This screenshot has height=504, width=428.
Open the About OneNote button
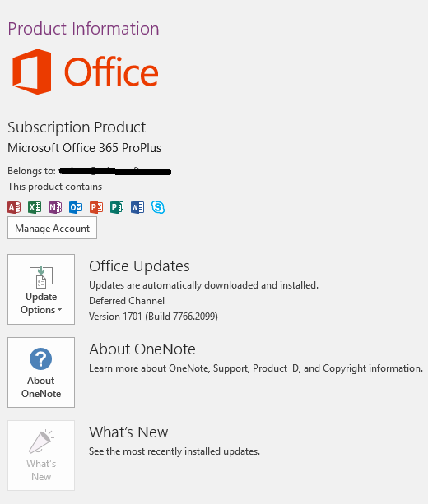click(41, 372)
